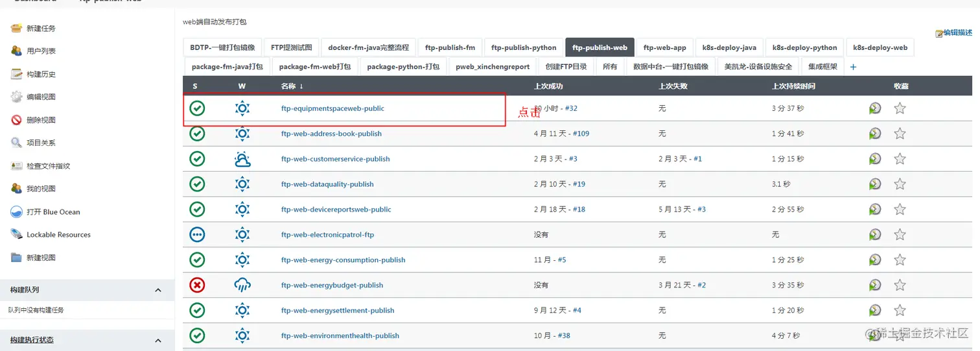Viewport: 980px width, 351px height.
Task: Schedule build for ftp-web-customerservice-publish
Action: click(875, 159)
